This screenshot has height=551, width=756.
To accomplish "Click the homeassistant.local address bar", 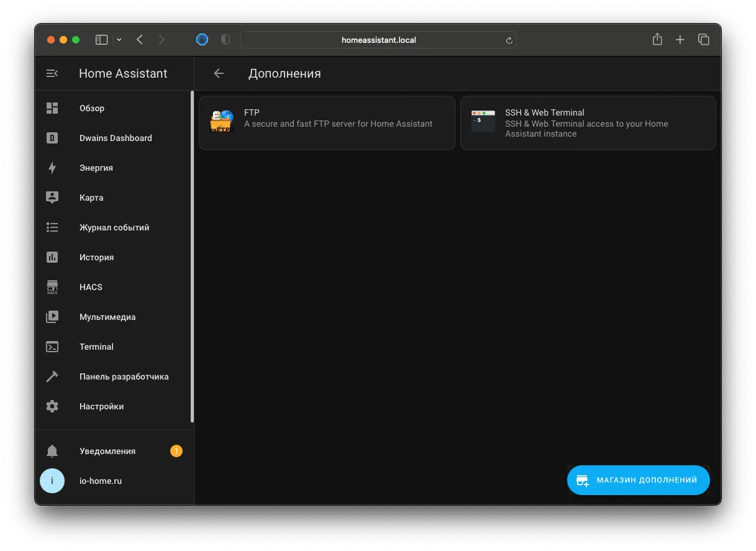I will pos(378,40).
